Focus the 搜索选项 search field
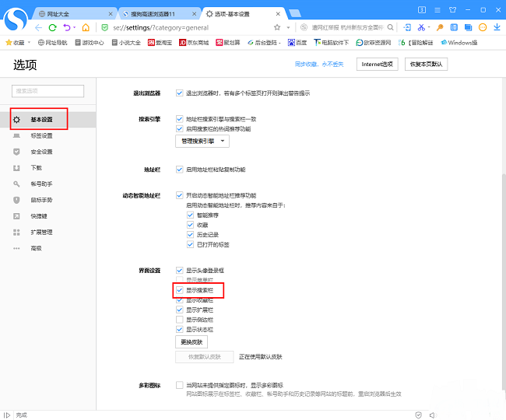Screen dimensions: 506x420 tap(47, 91)
